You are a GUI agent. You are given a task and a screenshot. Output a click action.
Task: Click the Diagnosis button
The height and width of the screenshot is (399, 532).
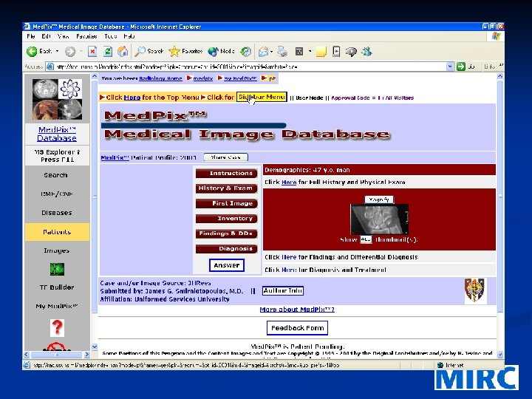click(226, 248)
